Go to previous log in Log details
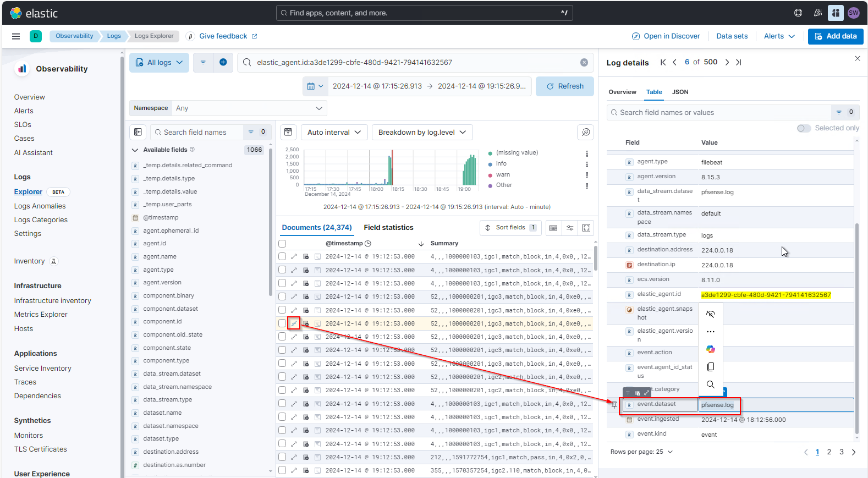This screenshot has width=868, height=478. tap(675, 62)
